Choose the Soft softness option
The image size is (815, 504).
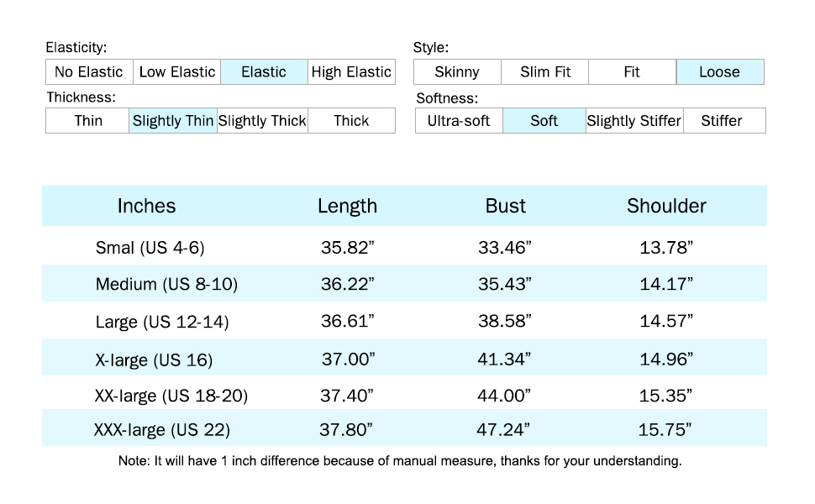(544, 121)
